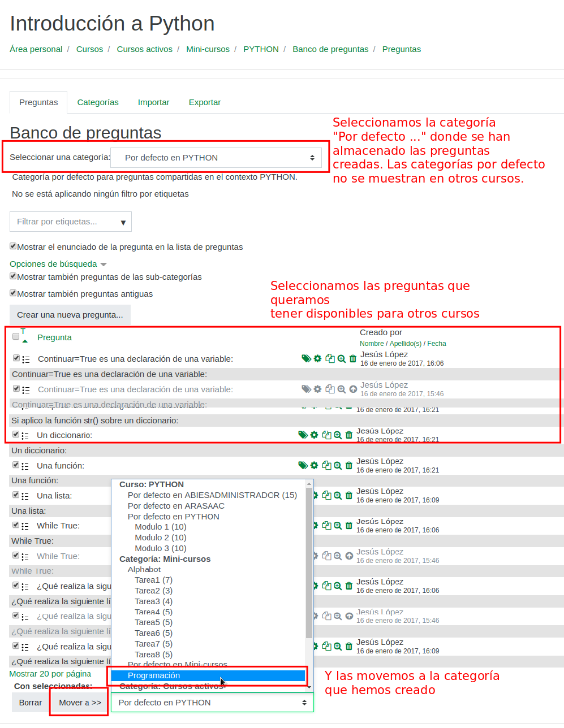Open tags for Continuar=True question dated 16:06
Viewport: 564px width, 728px height.
pos(306,358)
